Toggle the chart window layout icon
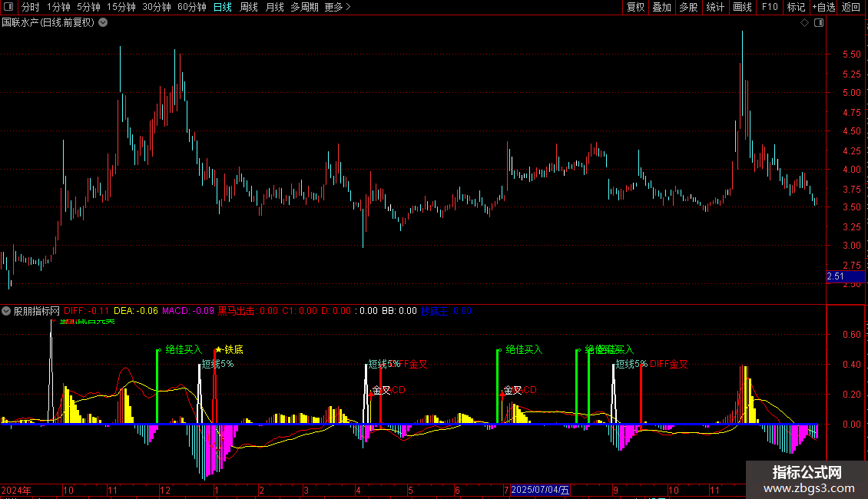Viewport: 868px width, 499px height. point(819,23)
